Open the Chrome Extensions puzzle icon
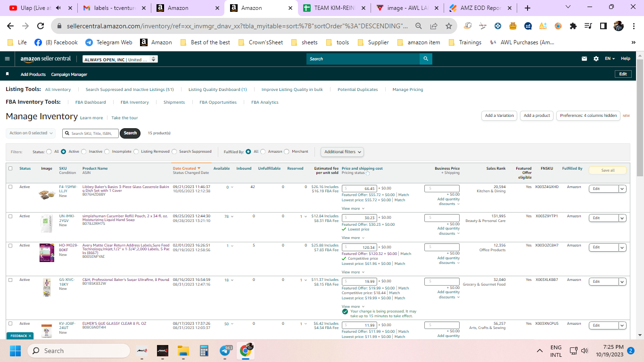Screen dimensions: 644x362 [573, 26]
